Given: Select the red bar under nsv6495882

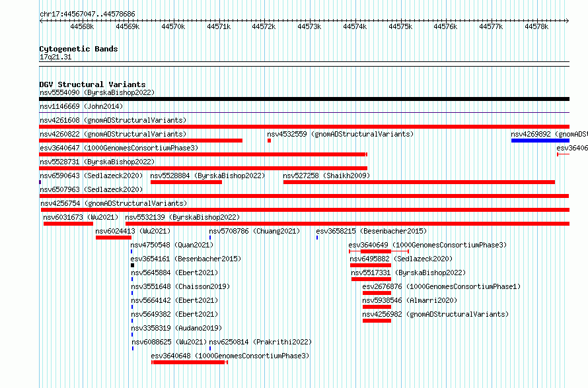Looking at the screenshot, I should click(371, 265).
